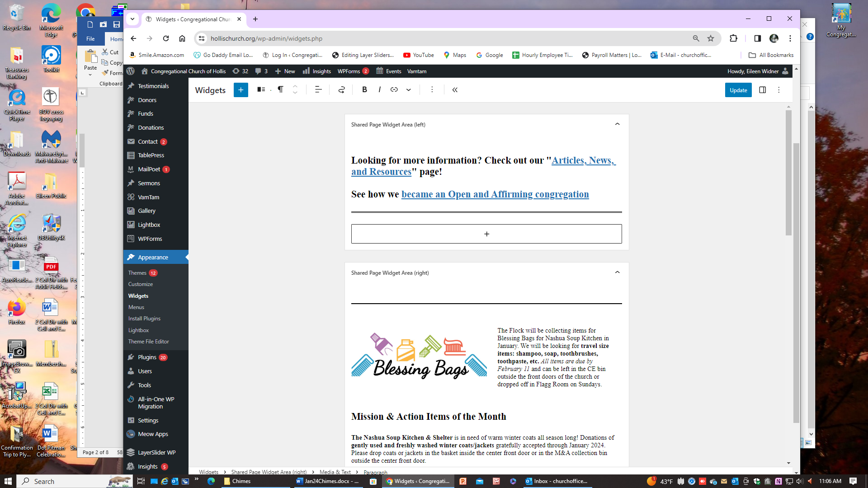
Task: Toggle bold text formatting
Action: click(364, 90)
